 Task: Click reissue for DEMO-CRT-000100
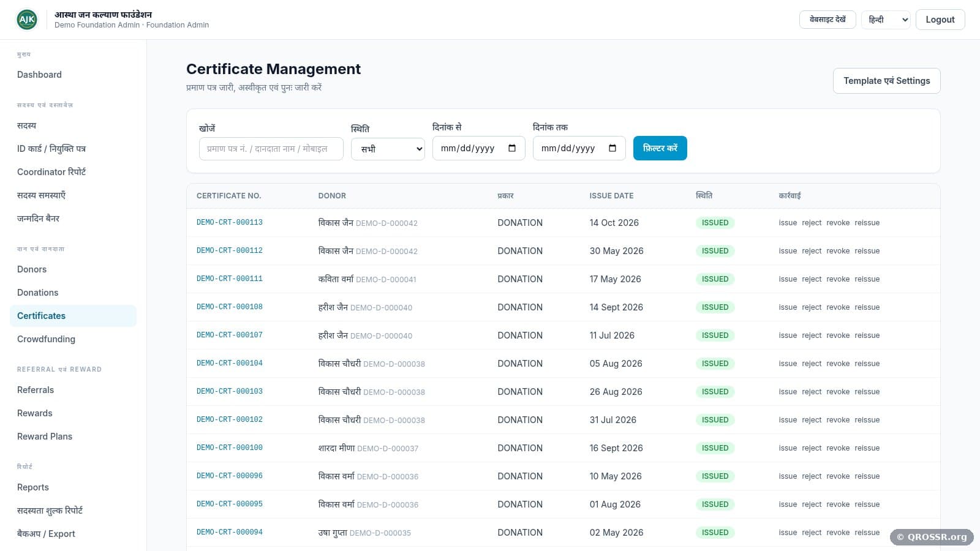(867, 448)
